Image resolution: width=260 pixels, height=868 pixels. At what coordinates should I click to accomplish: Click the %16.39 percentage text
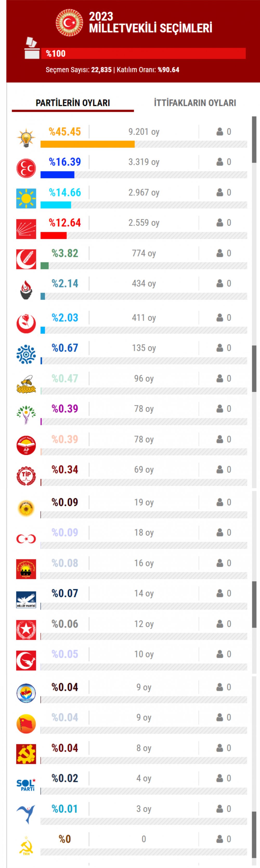pyautogui.click(x=65, y=162)
